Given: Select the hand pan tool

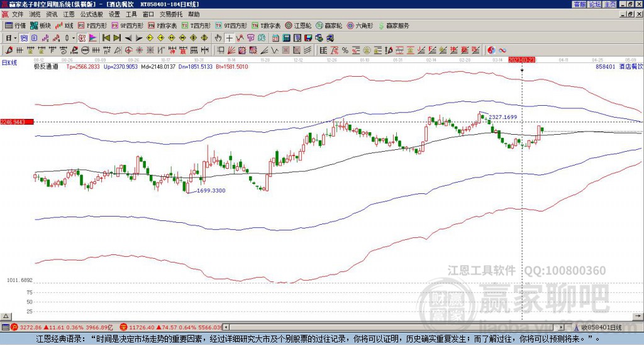Looking at the screenshot, I should (218, 38).
